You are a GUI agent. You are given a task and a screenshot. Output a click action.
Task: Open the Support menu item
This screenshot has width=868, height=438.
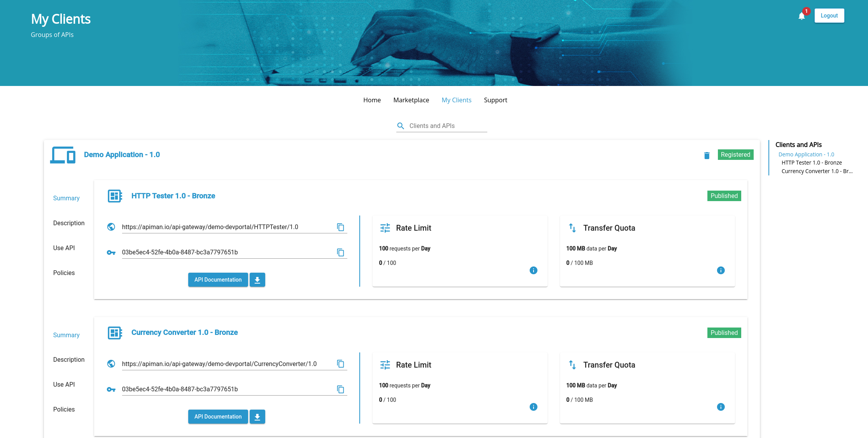pos(495,100)
